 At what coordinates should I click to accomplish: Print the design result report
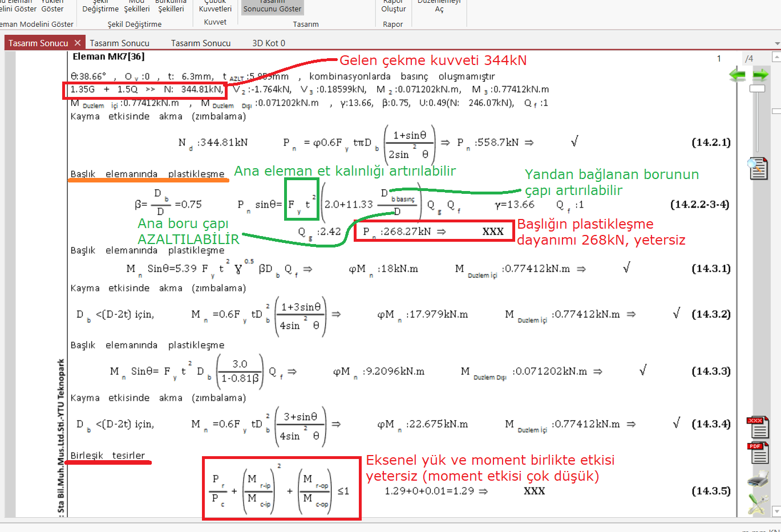point(758,479)
